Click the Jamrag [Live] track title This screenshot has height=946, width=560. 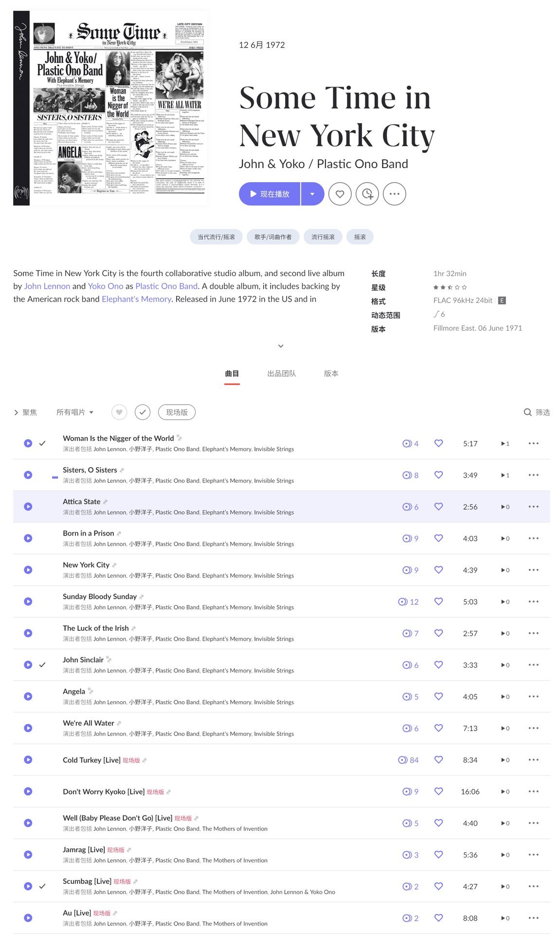(84, 850)
